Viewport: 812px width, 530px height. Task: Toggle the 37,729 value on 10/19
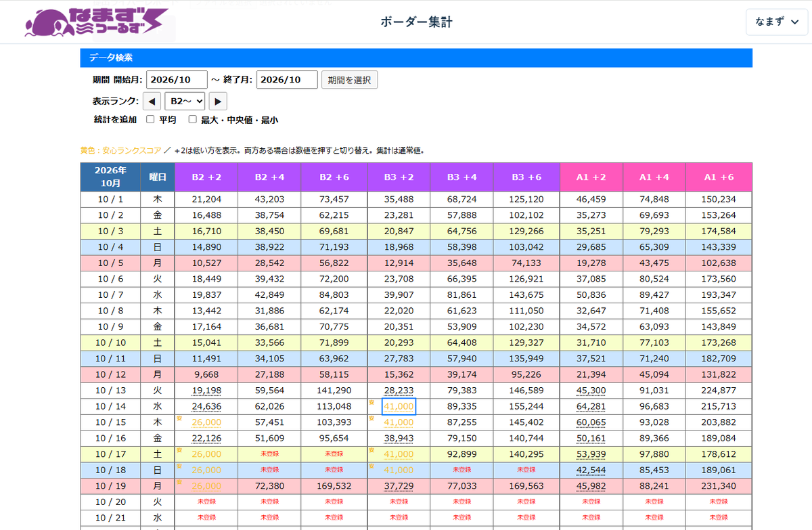pos(399,486)
